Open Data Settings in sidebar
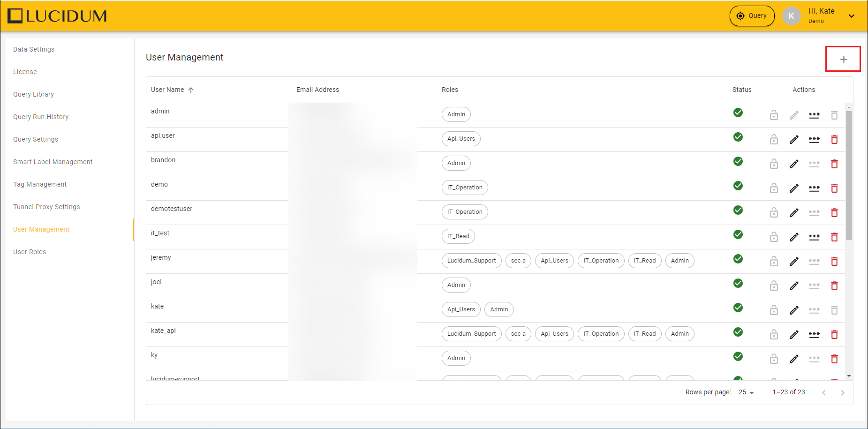The width and height of the screenshot is (868, 429). [x=34, y=49]
